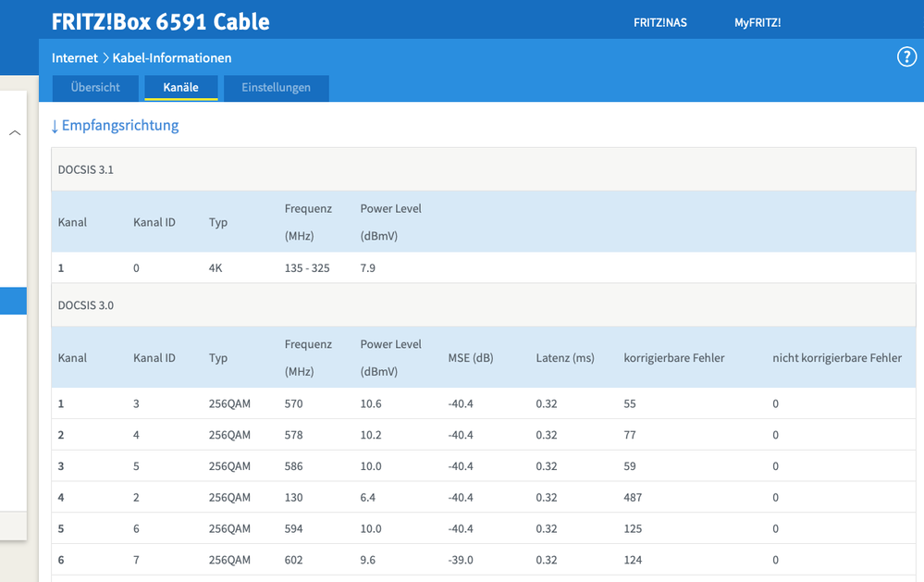Open the FRITZ!NAS link
The image size is (924, 582).
pyautogui.click(x=659, y=22)
